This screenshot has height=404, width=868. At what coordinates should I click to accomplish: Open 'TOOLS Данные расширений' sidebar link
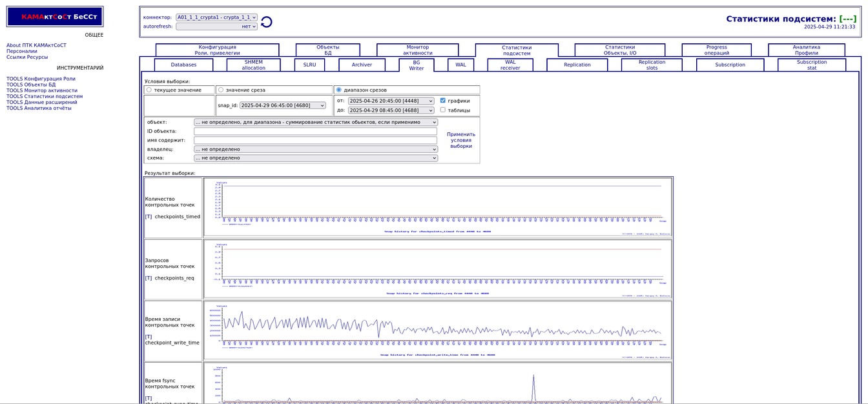[x=42, y=102]
